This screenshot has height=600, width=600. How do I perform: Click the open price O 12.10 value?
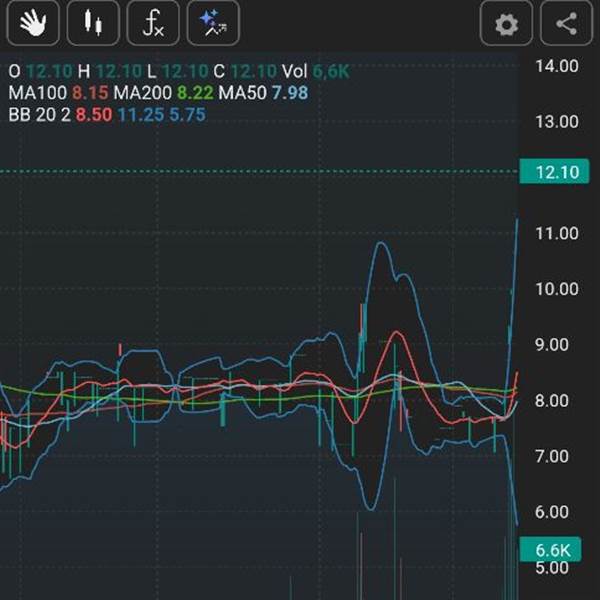(40, 72)
